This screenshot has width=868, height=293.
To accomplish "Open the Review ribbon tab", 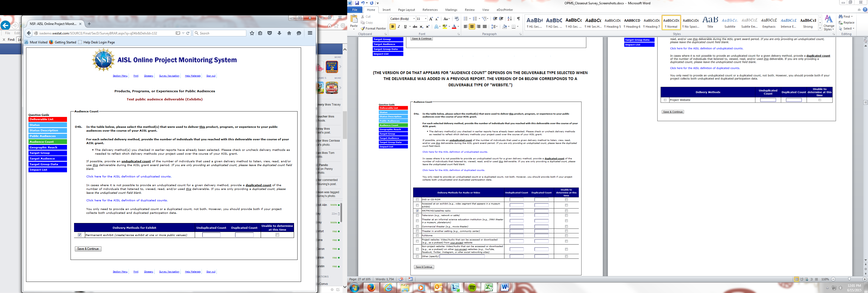I will [x=469, y=10].
